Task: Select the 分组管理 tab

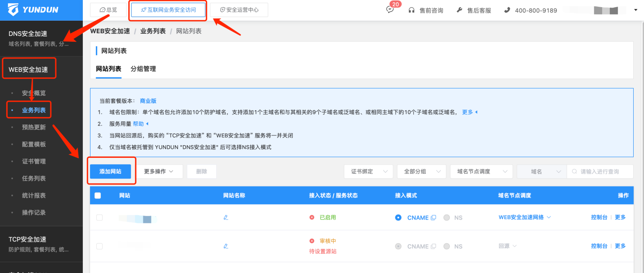Action: point(143,69)
